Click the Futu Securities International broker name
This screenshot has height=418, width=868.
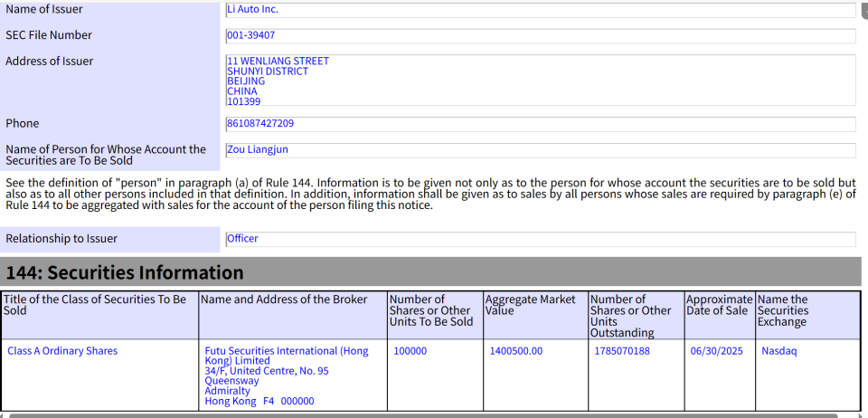[287, 356]
